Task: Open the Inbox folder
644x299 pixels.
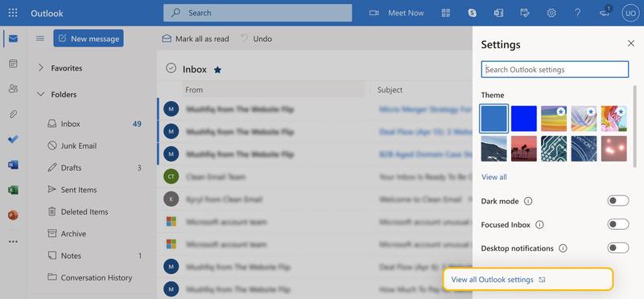Action: click(x=94, y=124)
